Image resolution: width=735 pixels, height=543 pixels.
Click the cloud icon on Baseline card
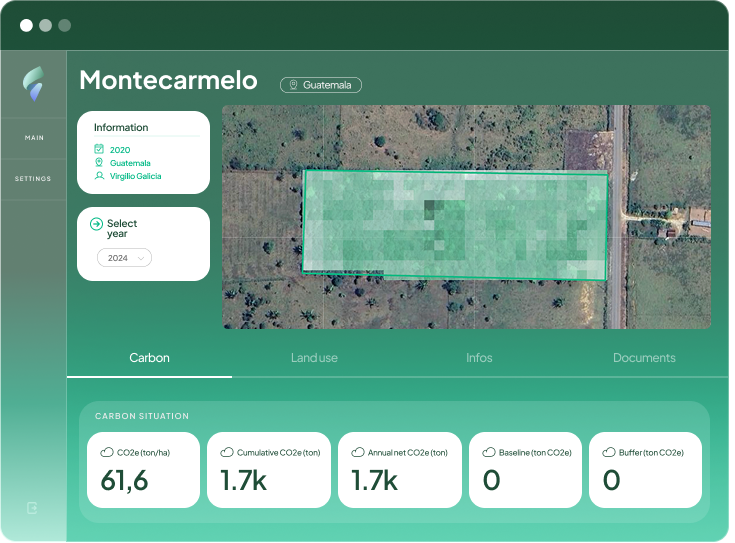(x=489, y=452)
